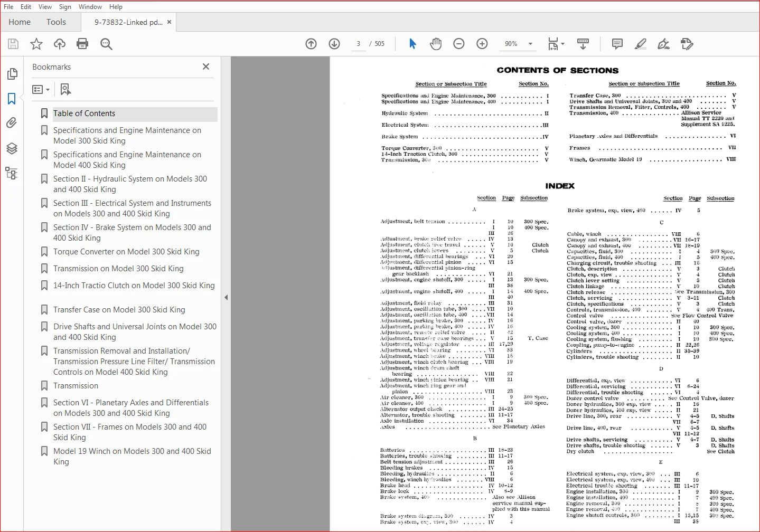
Task: Open bookmark Engine Maintenance on Model 400
Action: pyautogui.click(x=127, y=160)
